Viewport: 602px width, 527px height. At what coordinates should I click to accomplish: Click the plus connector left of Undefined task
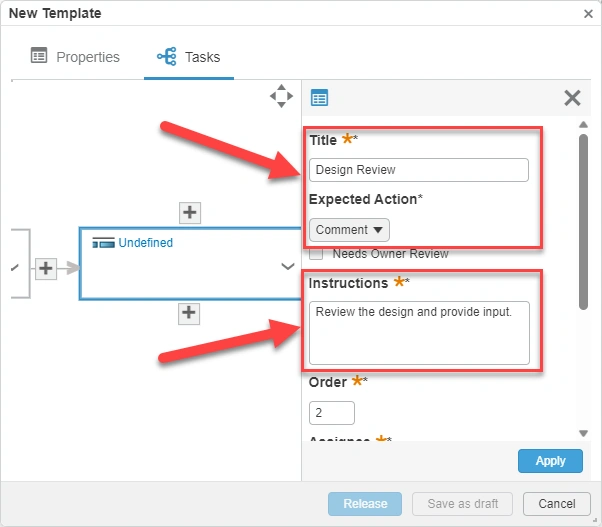pyautogui.click(x=45, y=267)
